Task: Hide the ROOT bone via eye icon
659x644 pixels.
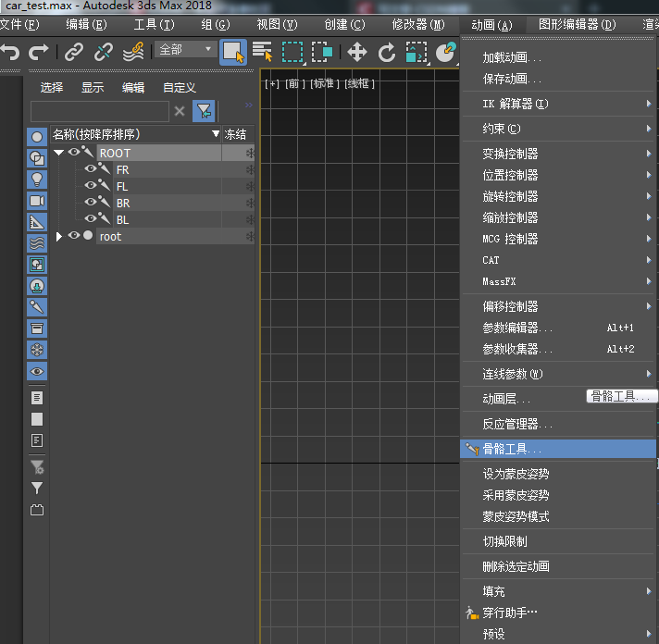Action: 74,152
